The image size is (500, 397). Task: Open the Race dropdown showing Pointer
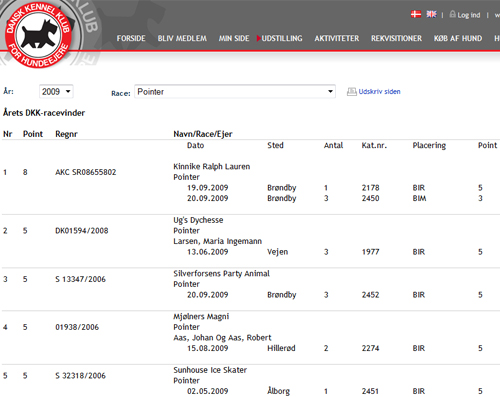tap(235, 91)
